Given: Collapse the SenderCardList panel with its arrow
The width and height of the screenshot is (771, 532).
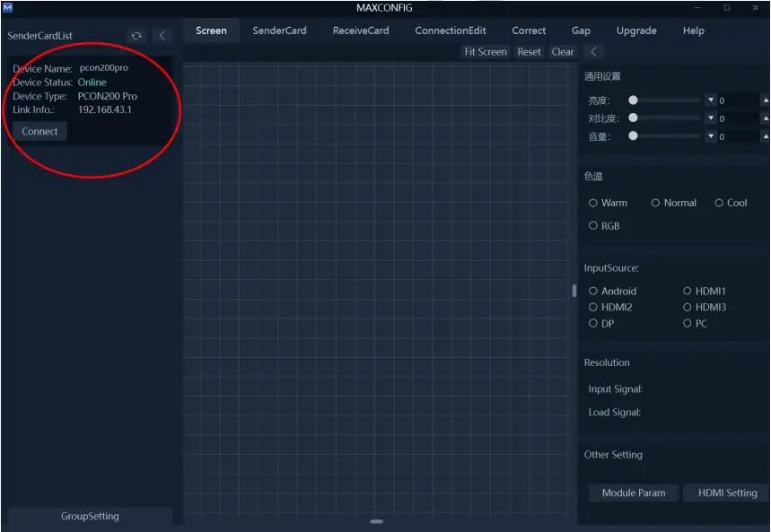Looking at the screenshot, I should tap(162, 36).
